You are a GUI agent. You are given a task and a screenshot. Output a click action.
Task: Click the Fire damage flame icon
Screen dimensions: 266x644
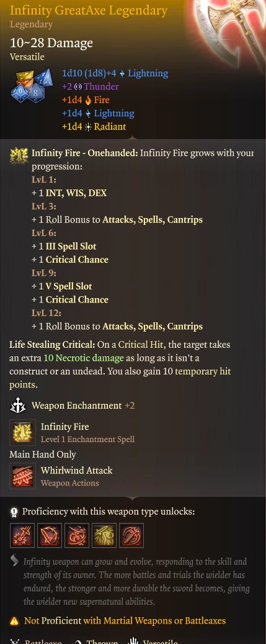(88, 100)
